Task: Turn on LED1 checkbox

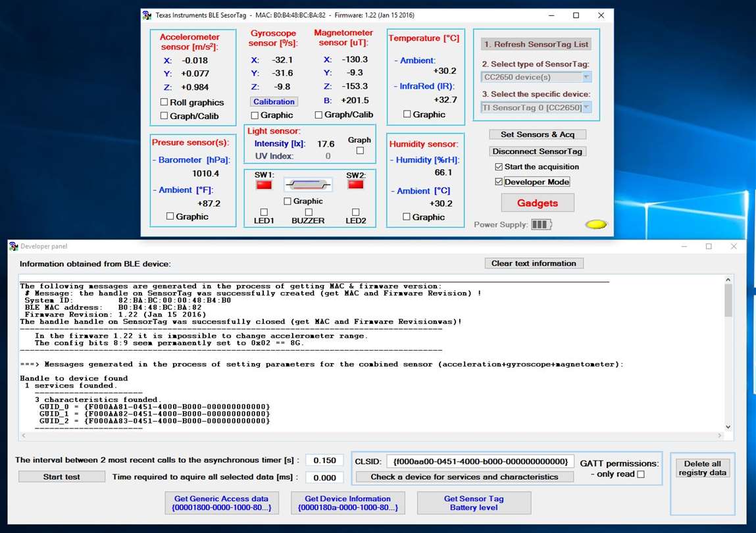Action: 264,213
